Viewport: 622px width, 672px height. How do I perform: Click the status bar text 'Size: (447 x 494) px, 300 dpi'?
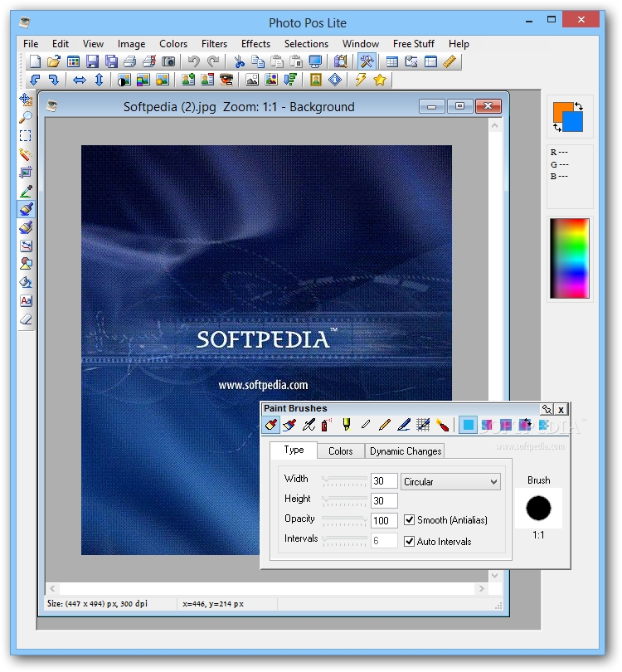(97, 603)
